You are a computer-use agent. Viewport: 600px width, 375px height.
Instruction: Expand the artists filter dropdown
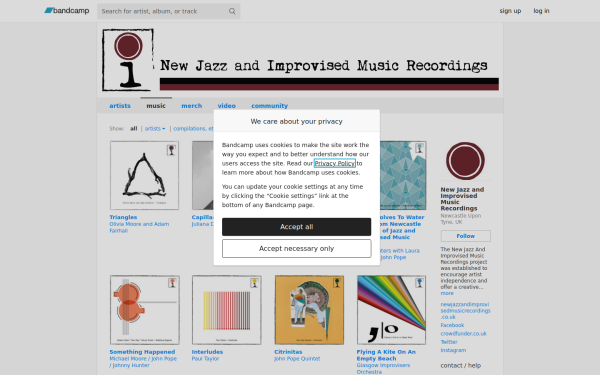(x=155, y=129)
